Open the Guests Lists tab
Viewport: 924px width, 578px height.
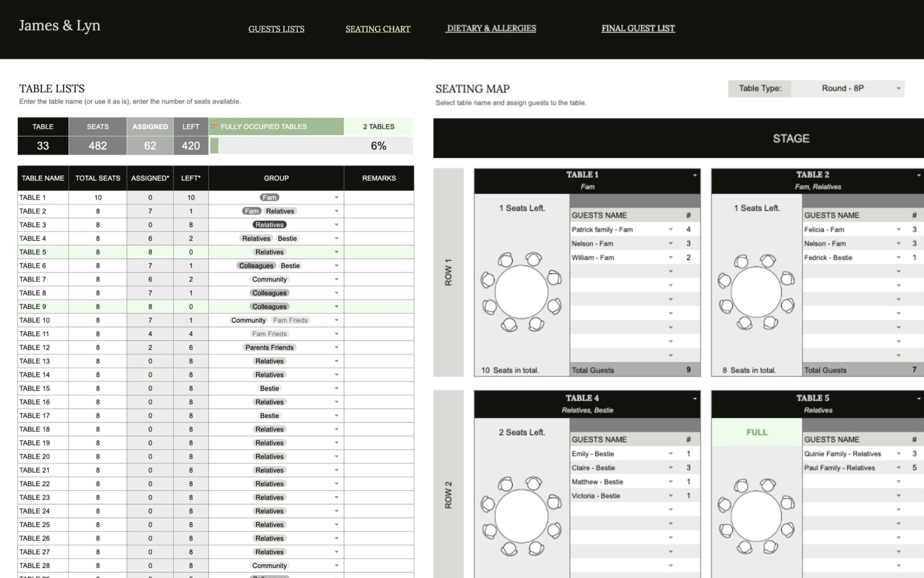276,29
